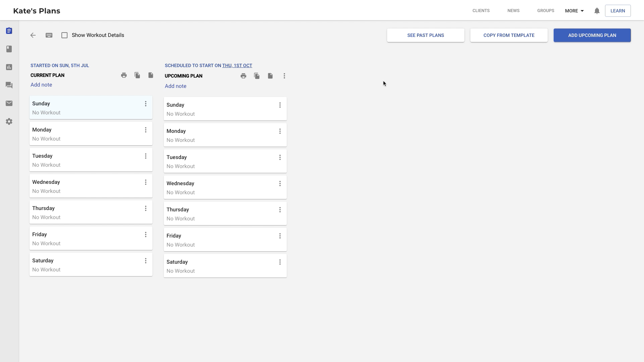Image resolution: width=644 pixels, height=362 pixels.
Task: Open options for current plan Tuesday
Action: tap(146, 156)
